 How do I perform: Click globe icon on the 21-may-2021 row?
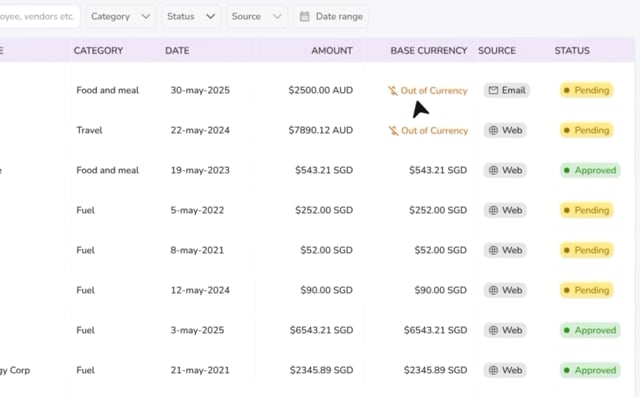tap(493, 370)
